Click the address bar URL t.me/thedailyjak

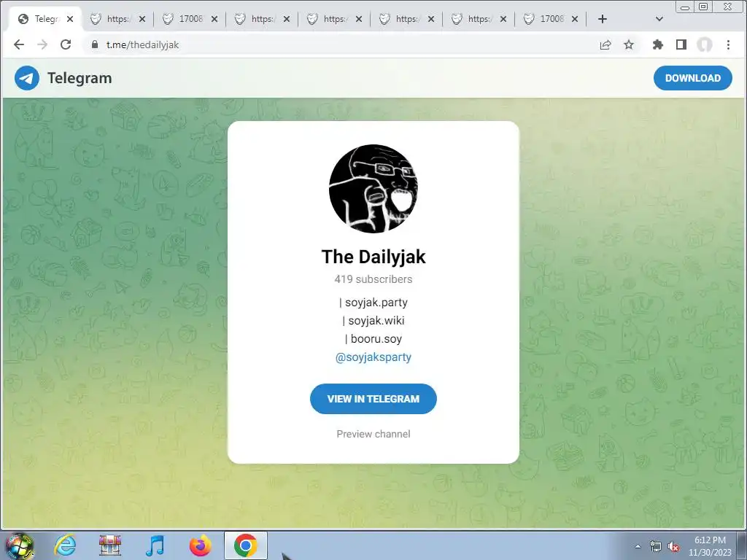pos(142,44)
